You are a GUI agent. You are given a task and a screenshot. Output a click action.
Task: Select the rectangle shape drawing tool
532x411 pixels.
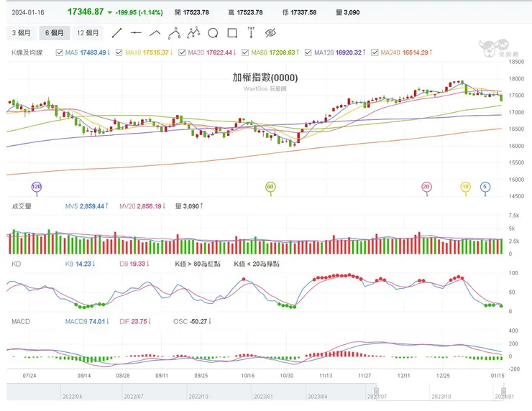[x=231, y=32]
